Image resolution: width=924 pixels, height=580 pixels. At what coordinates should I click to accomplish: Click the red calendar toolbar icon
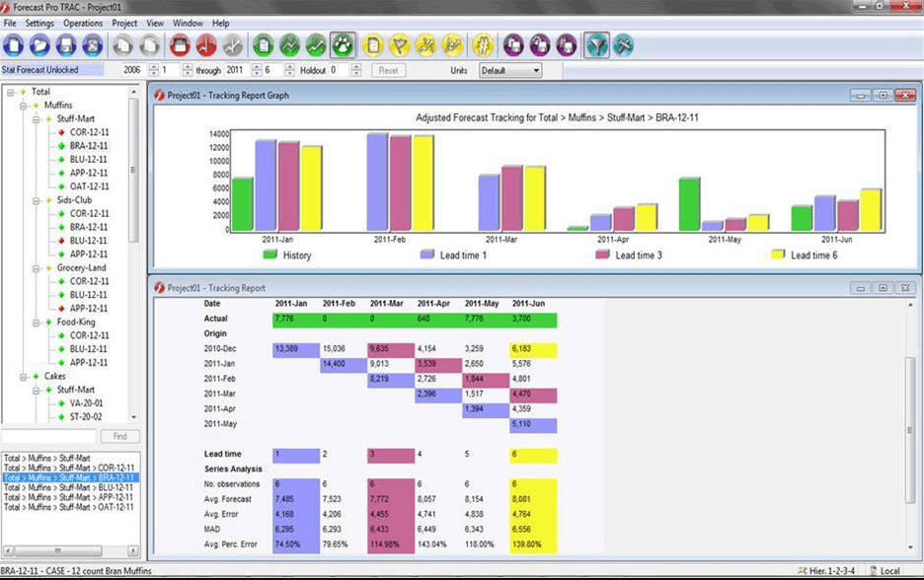coord(180,44)
